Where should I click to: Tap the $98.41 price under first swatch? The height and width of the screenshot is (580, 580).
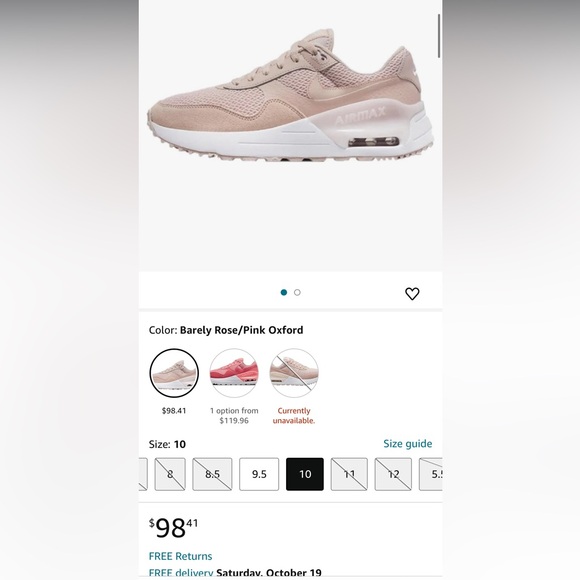click(174, 411)
